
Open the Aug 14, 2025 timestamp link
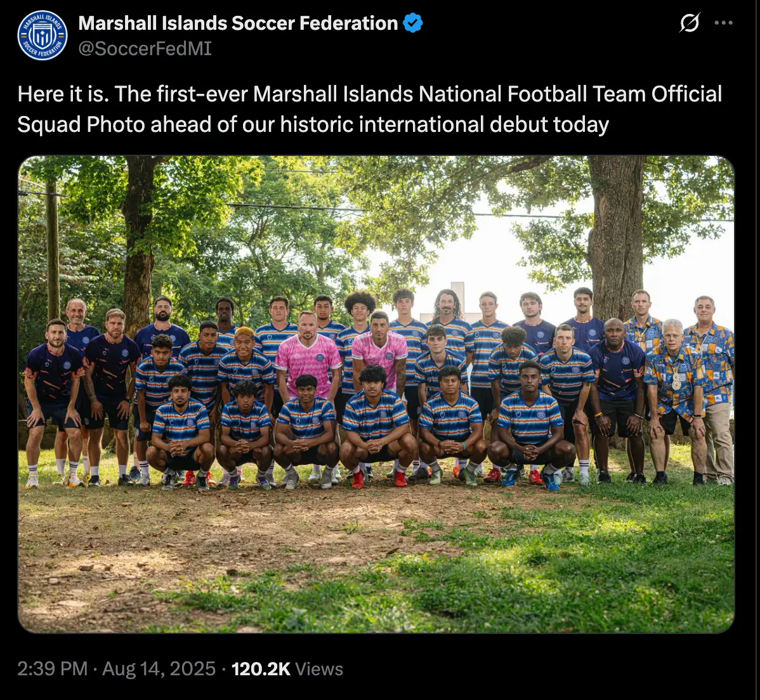pos(157,668)
